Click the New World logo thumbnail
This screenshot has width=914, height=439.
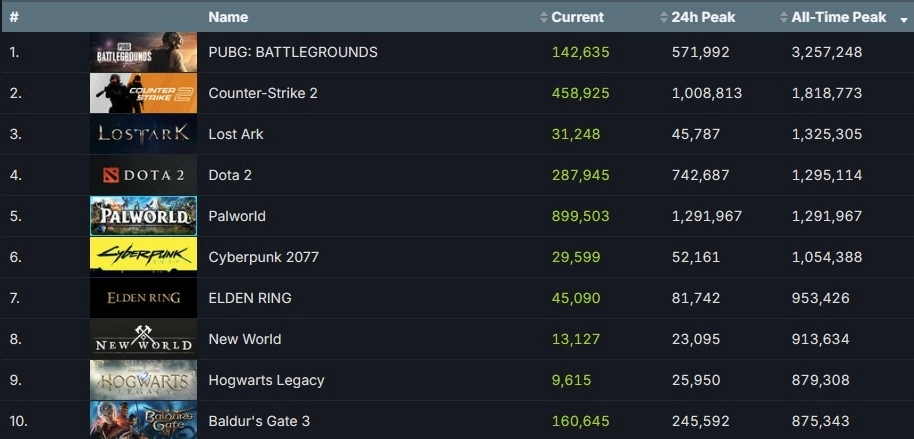coord(143,339)
